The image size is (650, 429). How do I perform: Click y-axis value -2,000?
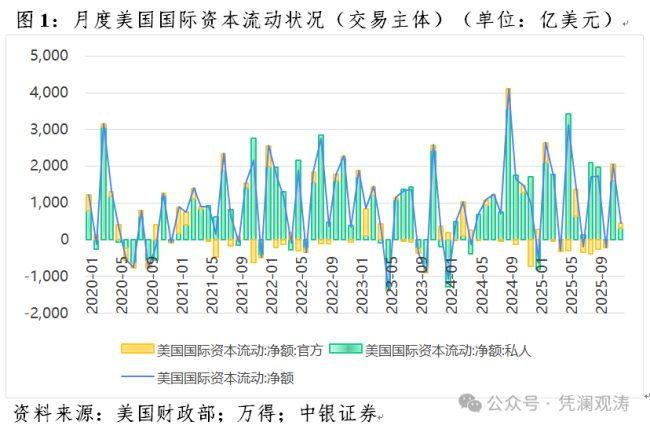[46, 313]
